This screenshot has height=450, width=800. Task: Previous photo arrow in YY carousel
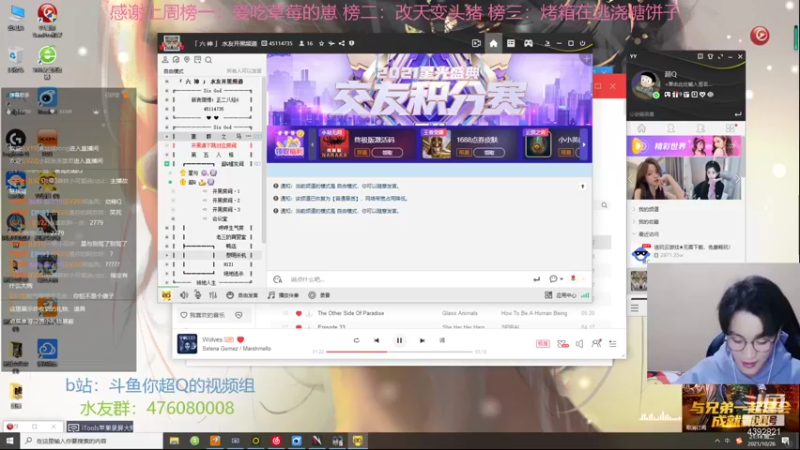point(631,179)
